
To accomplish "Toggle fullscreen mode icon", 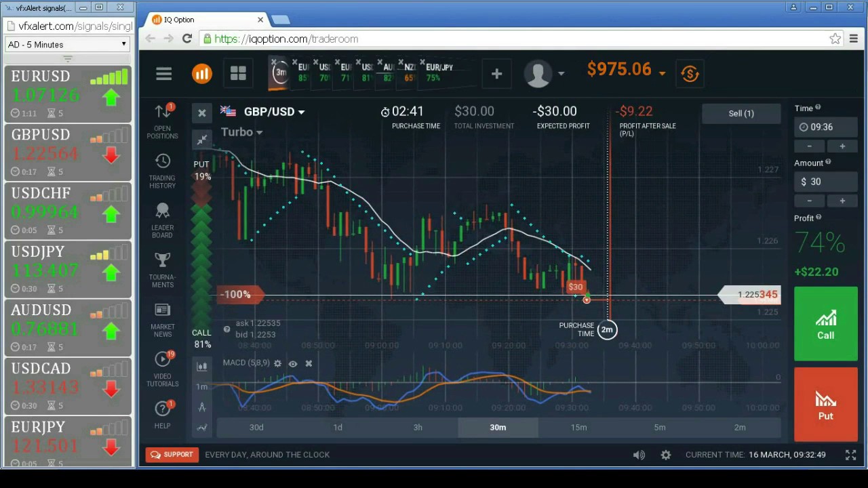I will pos(850,455).
